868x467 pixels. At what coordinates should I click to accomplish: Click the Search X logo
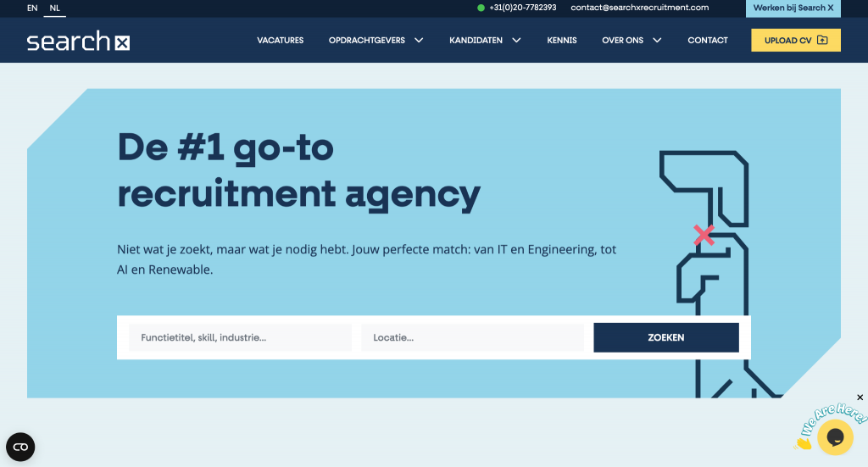[x=78, y=41]
